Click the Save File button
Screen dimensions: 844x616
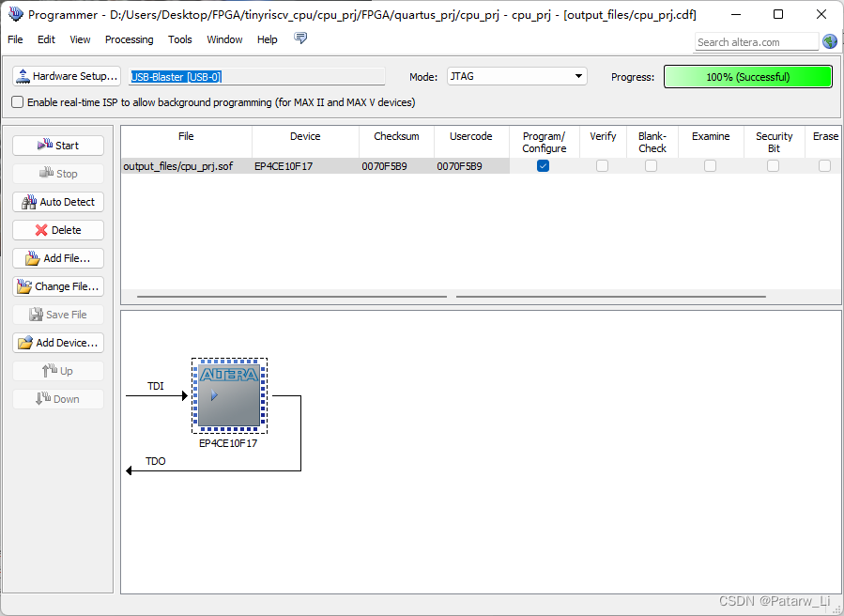point(58,315)
